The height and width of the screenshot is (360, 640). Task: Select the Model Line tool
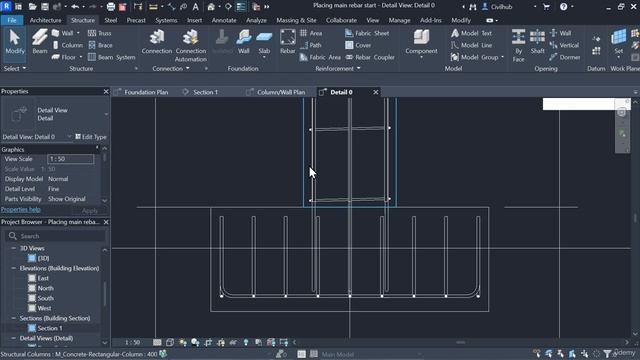[x=471, y=45]
